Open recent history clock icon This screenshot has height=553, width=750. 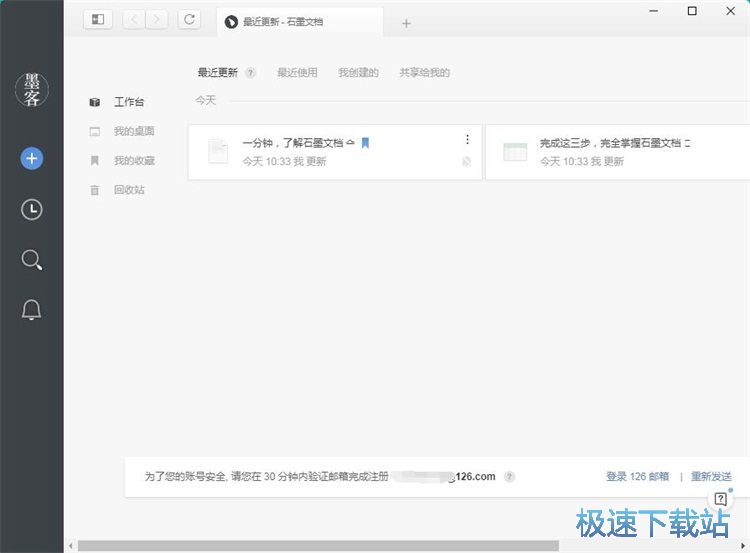[x=32, y=209]
